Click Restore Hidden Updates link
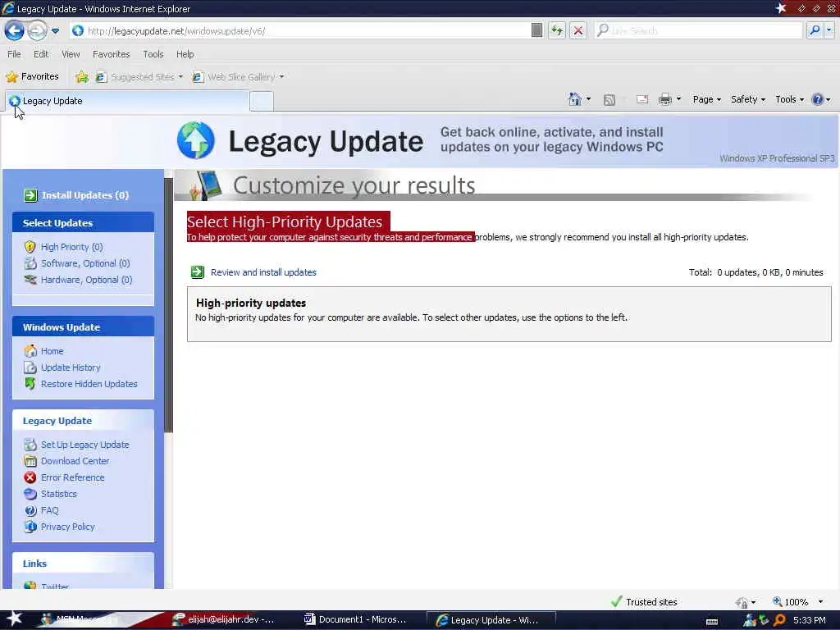The height and width of the screenshot is (630, 840). click(89, 384)
